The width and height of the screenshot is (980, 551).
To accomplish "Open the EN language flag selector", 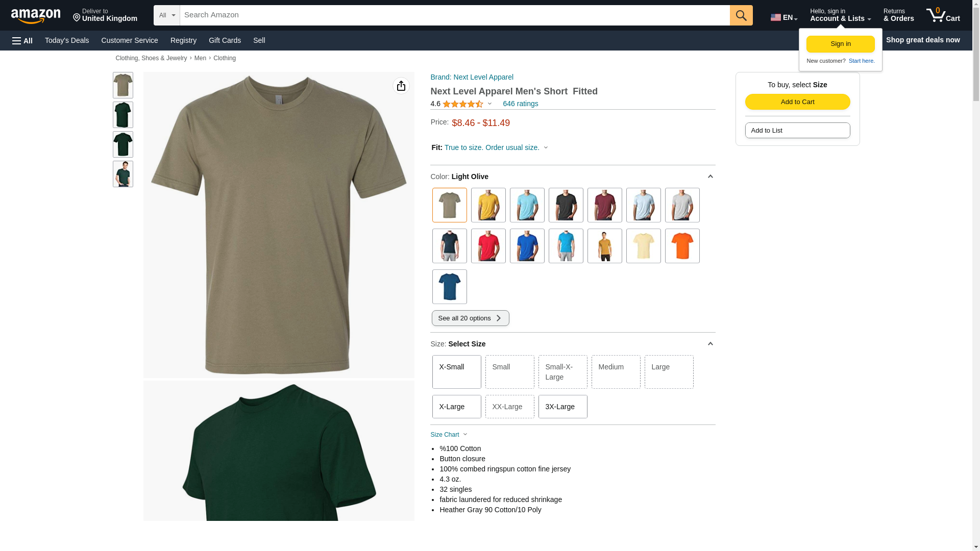I will (x=783, y=17).
